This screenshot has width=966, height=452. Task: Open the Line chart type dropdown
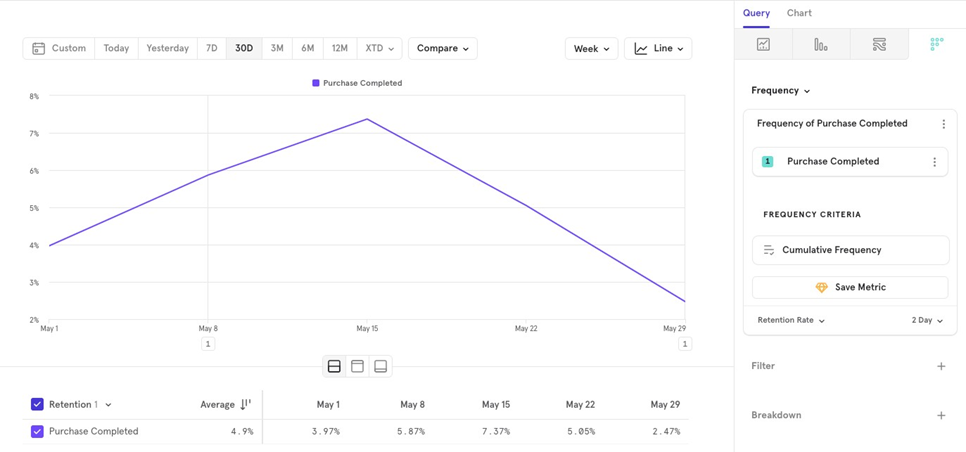click(658, 48)
